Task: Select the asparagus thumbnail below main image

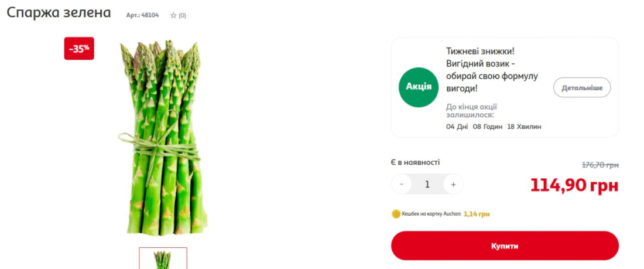Action: pyautogui.click(x=163, y=258)
